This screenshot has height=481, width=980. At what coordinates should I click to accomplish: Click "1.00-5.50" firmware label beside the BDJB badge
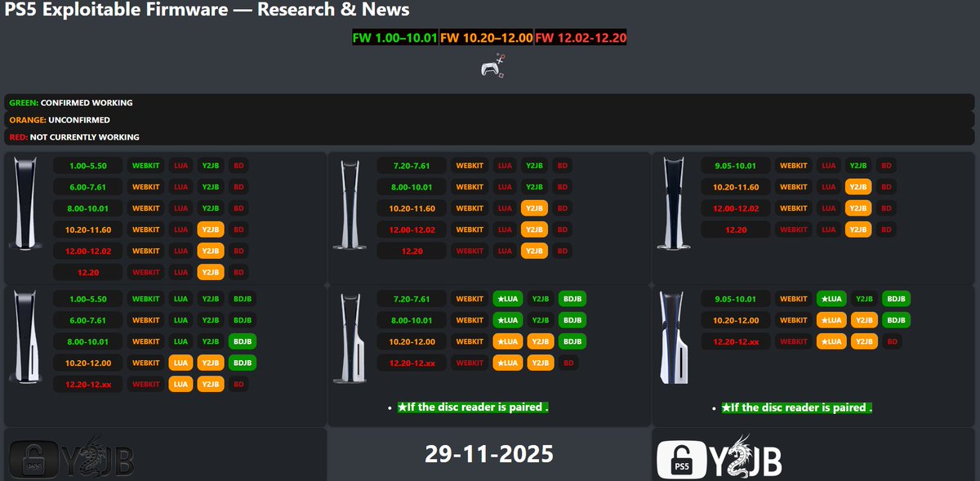[x=88, y=299]
